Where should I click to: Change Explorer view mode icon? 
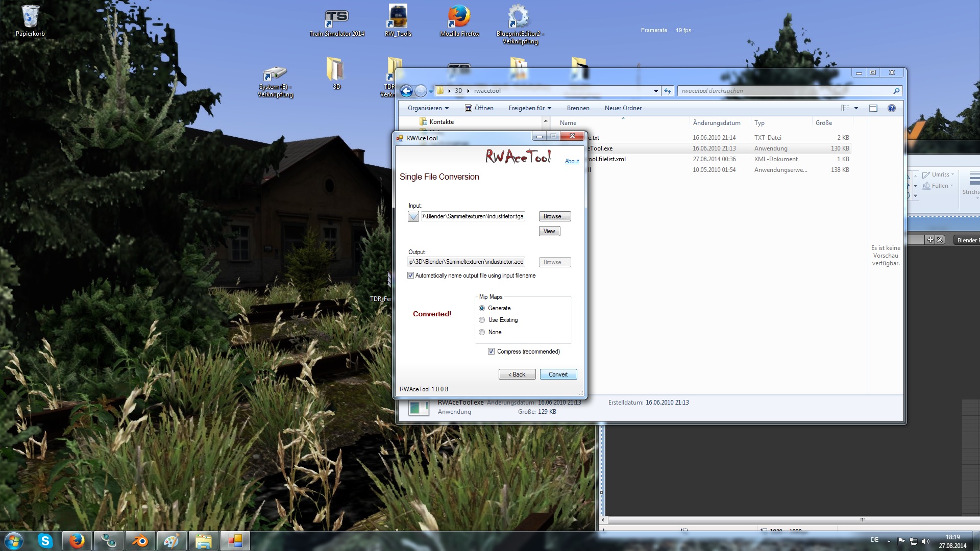coord(845,108)
